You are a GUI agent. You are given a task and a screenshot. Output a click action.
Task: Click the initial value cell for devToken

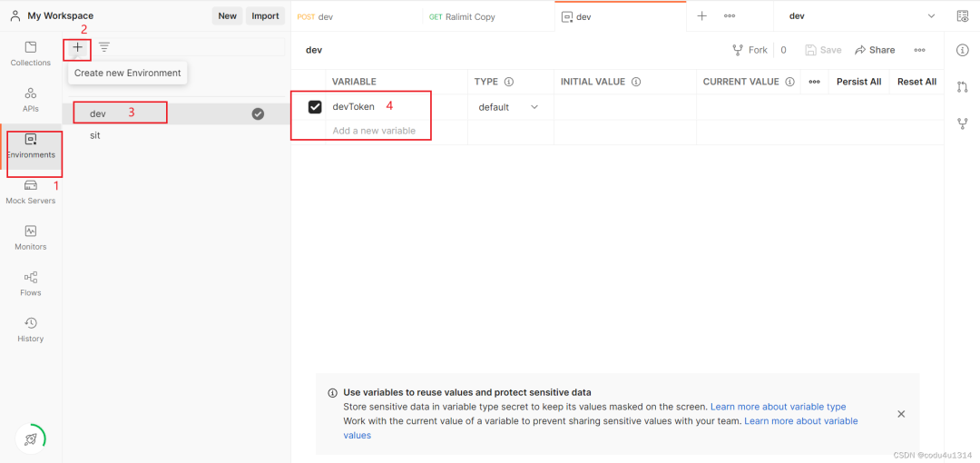tap(625, 107)
